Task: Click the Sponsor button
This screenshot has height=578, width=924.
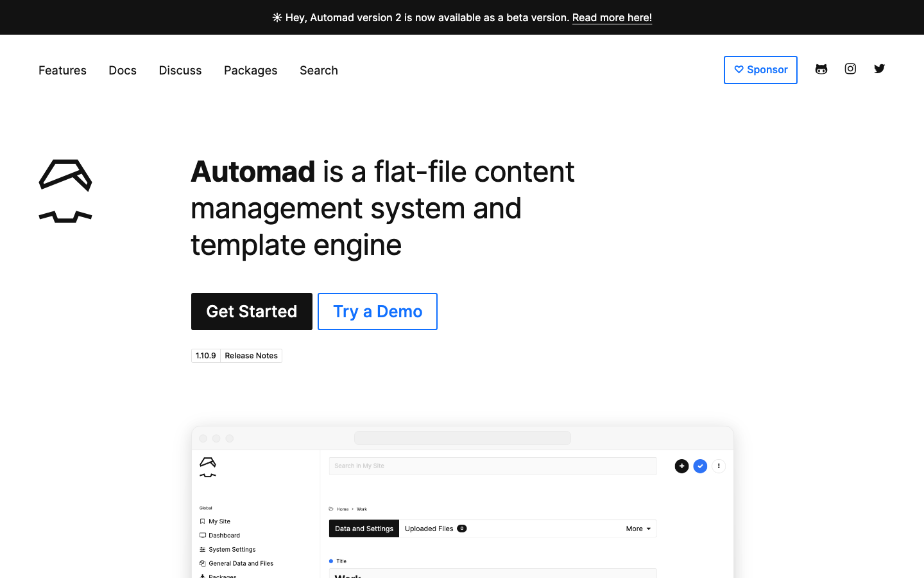Action: coord(760,70)
